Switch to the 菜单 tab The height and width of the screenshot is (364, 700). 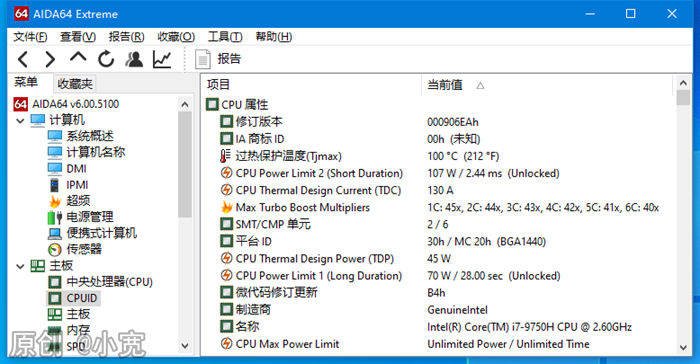[x=26, y=82]
